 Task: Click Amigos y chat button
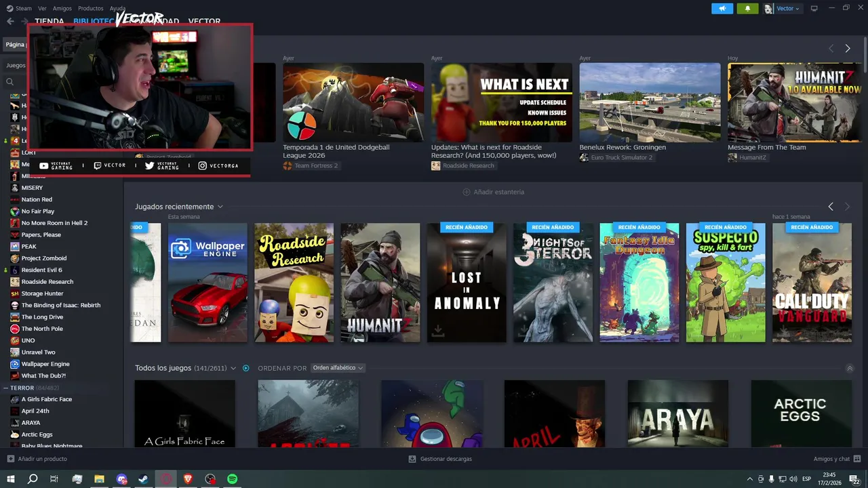click(x=837, y=459)
